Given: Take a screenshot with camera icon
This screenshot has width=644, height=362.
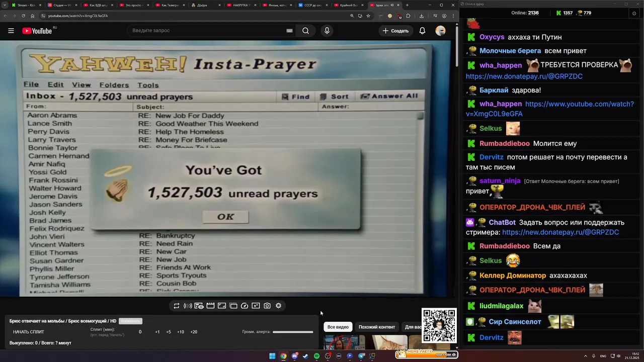Looking at the screenshot, I should (267, 306).
